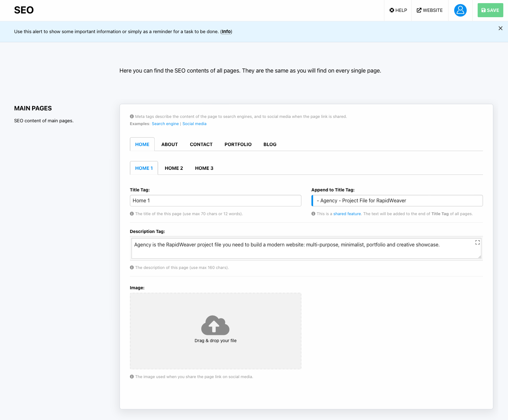Open the Social media example link

tap(194, 124)
